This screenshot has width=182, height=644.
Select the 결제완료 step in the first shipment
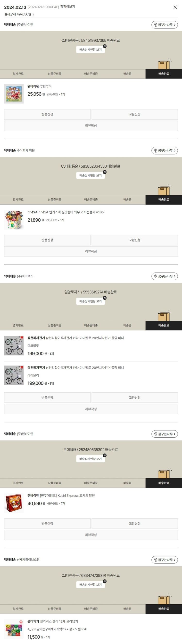[18, 74]
